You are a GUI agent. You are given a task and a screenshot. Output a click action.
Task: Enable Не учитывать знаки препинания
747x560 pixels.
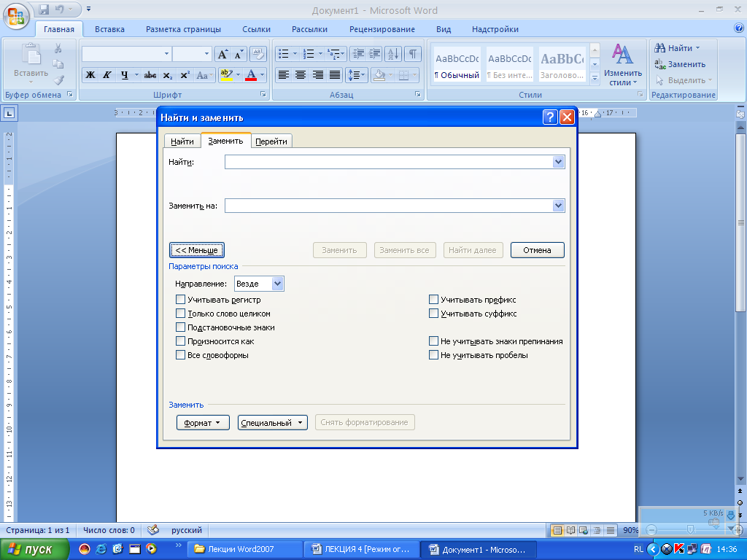click(433, 341)
